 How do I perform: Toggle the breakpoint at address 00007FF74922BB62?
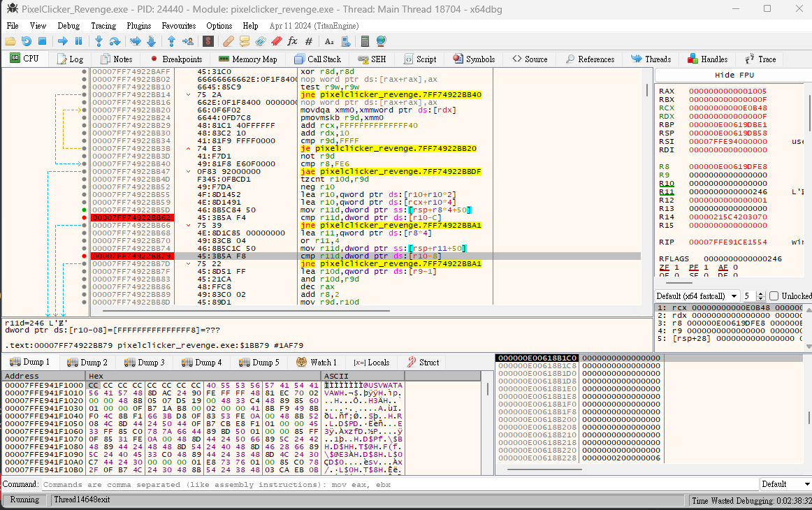(x=84, y=218)
